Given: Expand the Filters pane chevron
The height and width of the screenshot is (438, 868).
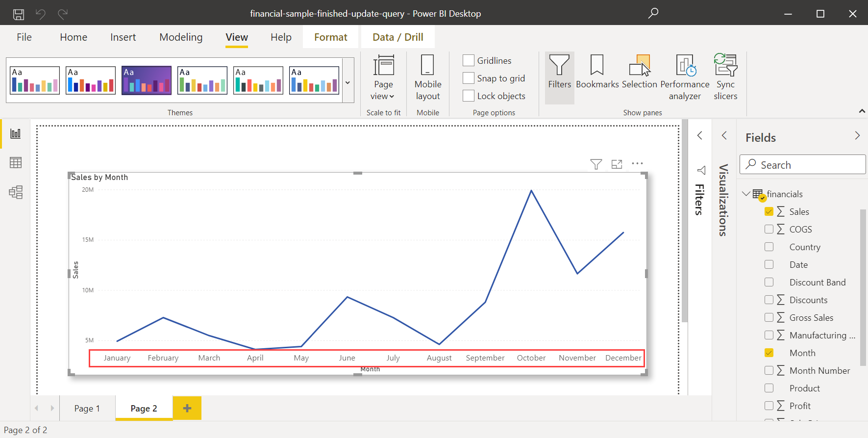Looking at the screenshot, I should [x=700, y=135].
